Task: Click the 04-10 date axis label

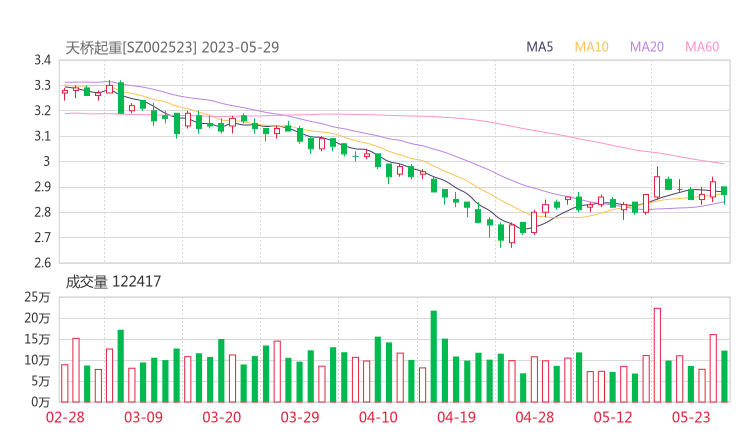Action: [x=378, y=417]
